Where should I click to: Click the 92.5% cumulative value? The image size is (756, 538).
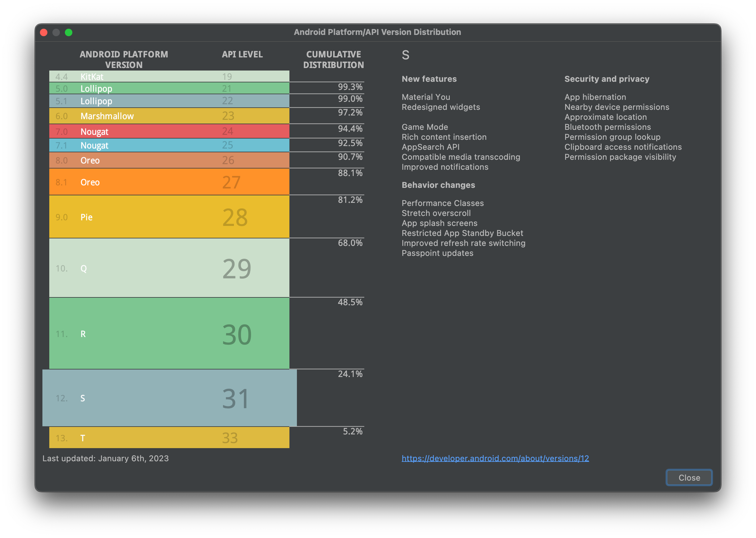pyautogui.click(x=350, y=143)
